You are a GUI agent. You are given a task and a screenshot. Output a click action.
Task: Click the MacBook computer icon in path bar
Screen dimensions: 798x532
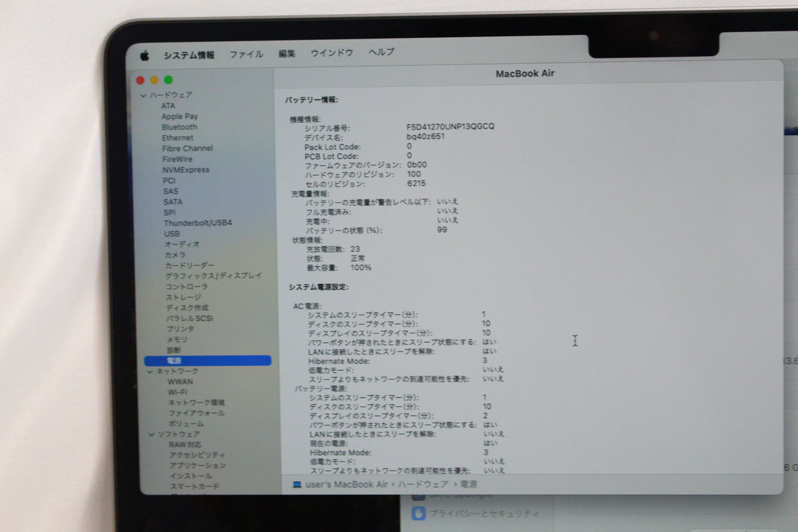click(297, 485)
